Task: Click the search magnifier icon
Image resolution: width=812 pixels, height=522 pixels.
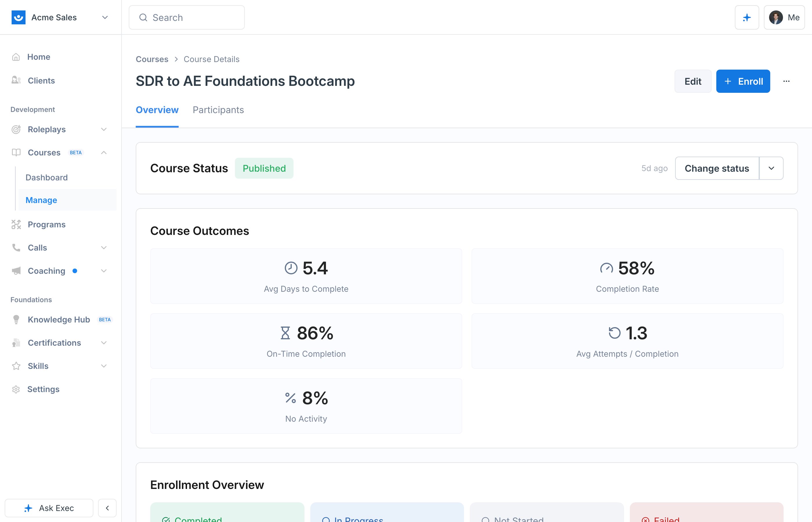Action: [x=143, y=17]
